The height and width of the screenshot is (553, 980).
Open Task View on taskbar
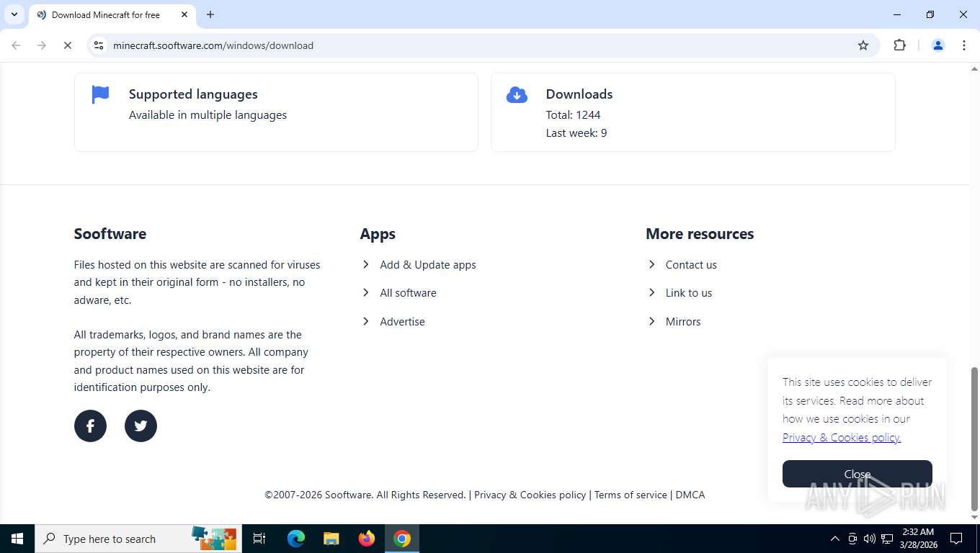[259, 539]
